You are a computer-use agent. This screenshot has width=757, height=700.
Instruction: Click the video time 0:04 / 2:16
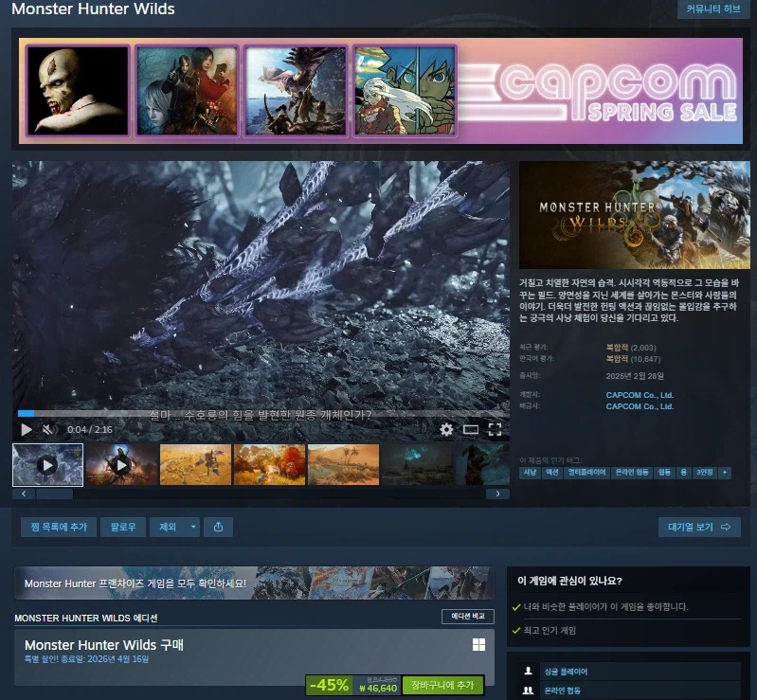click(90, 429)
